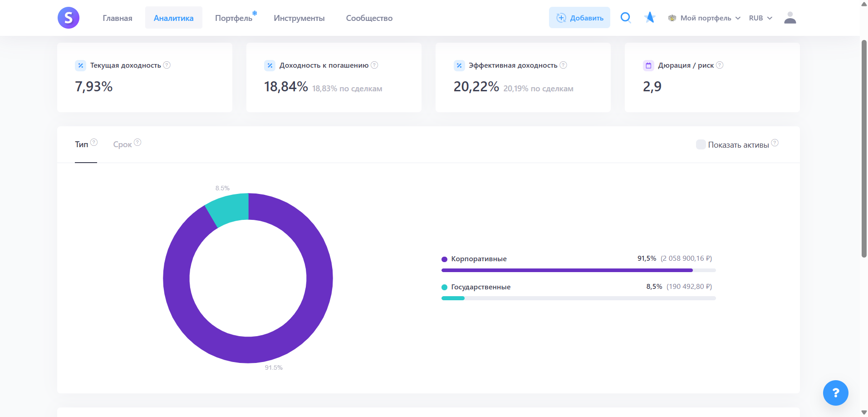Open the Портфель menu item
The image size is (868, 417).
pos(234,18)
